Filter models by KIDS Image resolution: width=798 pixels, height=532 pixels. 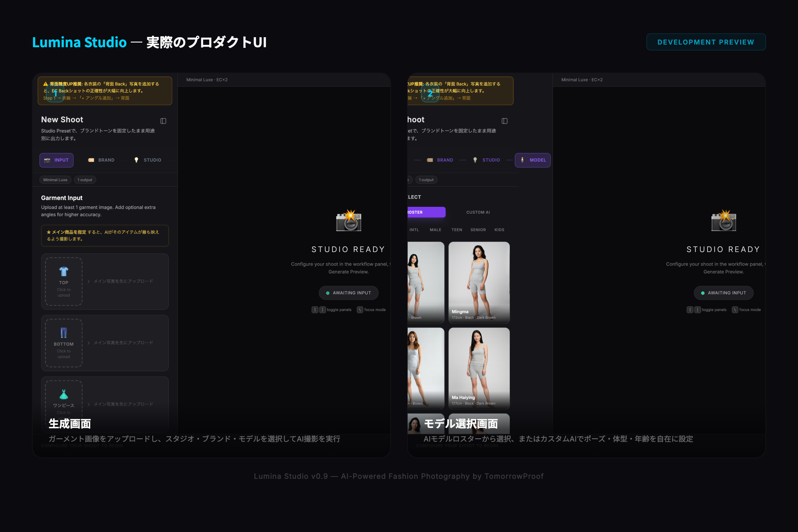499,230
